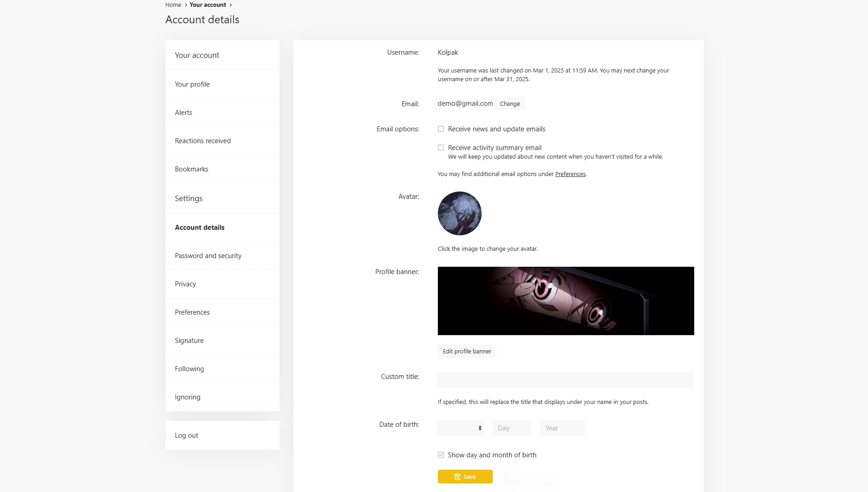The image size is (868, 492).
Task: Enable Receive news and update emails checkbox
Action: pos(441,129)
